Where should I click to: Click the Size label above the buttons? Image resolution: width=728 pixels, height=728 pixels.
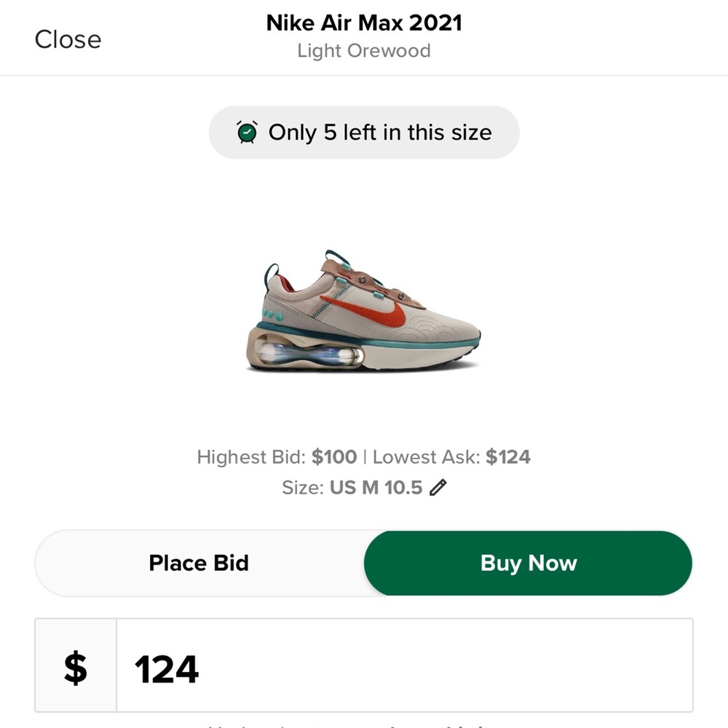coord(304,487)
